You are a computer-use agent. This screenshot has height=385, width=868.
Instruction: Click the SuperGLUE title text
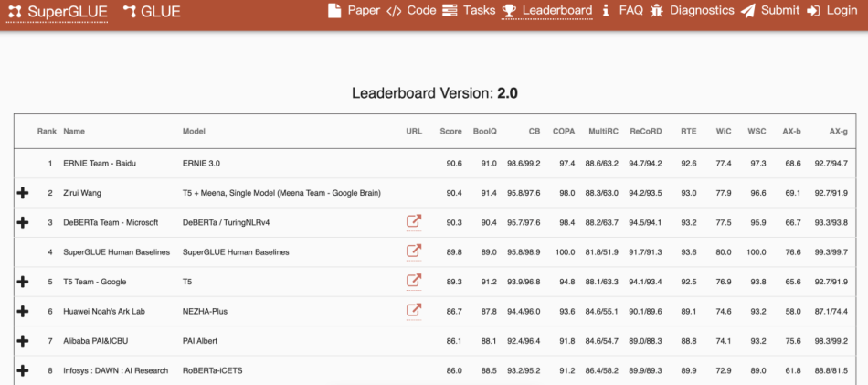tap(68, 11)
